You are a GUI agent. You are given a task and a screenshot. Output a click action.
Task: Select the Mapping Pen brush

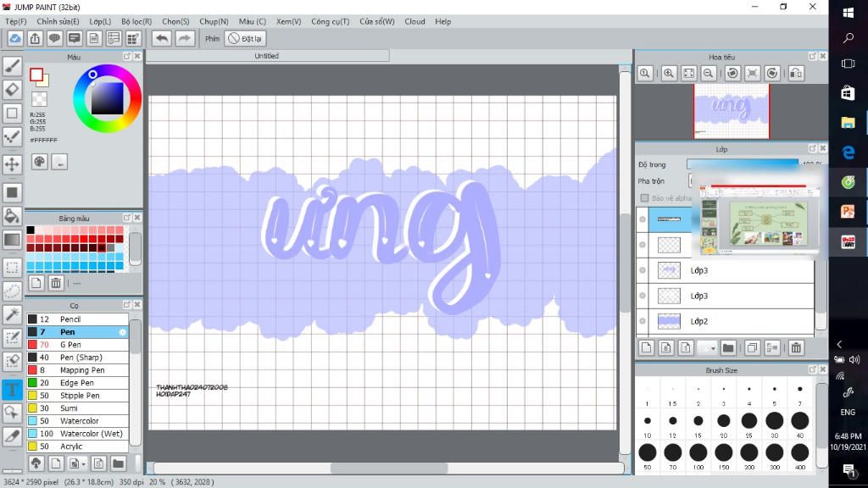click(x=77, y=370)
